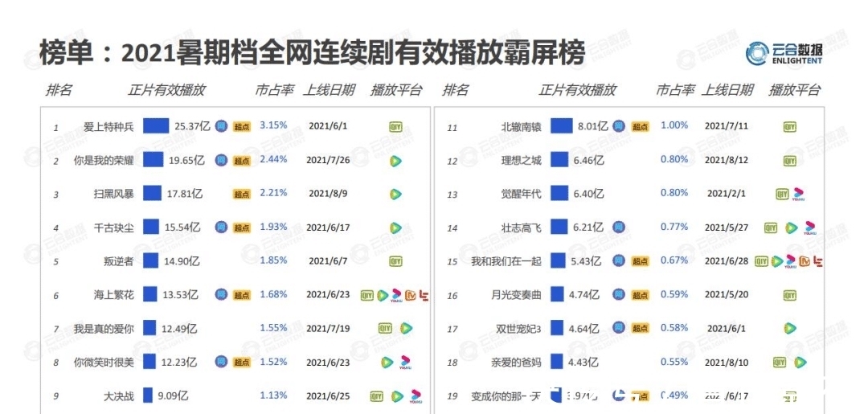Select the title 我和我们在一起

[x=506, y=261]
